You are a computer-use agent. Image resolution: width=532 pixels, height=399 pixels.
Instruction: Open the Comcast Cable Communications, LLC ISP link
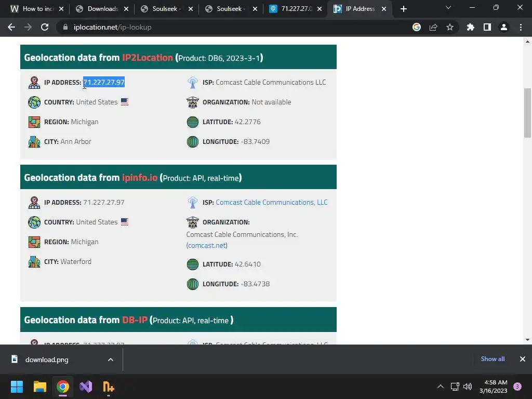(x=271, y=202)
